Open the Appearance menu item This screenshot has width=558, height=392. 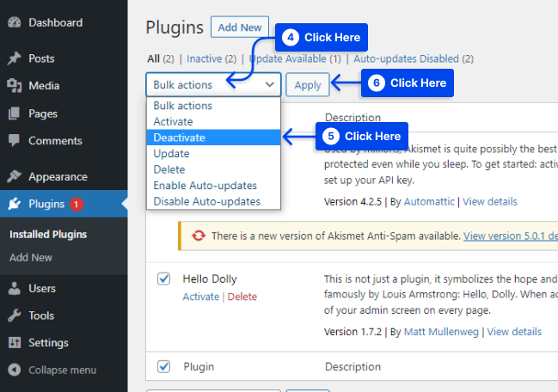point(64,176)
